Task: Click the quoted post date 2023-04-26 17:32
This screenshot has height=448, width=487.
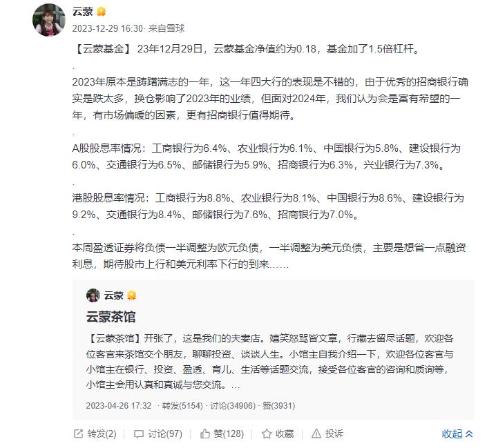Action: (x=118, y=405)
